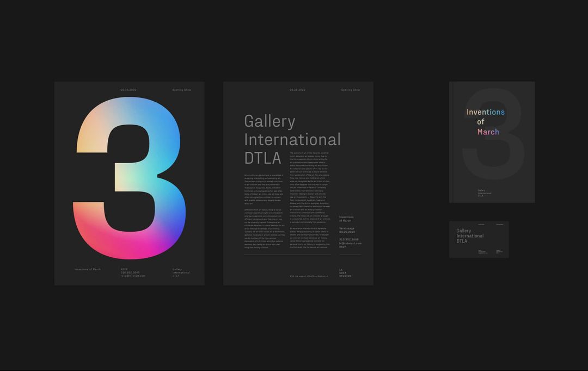Click the support of La Brea Studios footer line

tap(309, 276)
